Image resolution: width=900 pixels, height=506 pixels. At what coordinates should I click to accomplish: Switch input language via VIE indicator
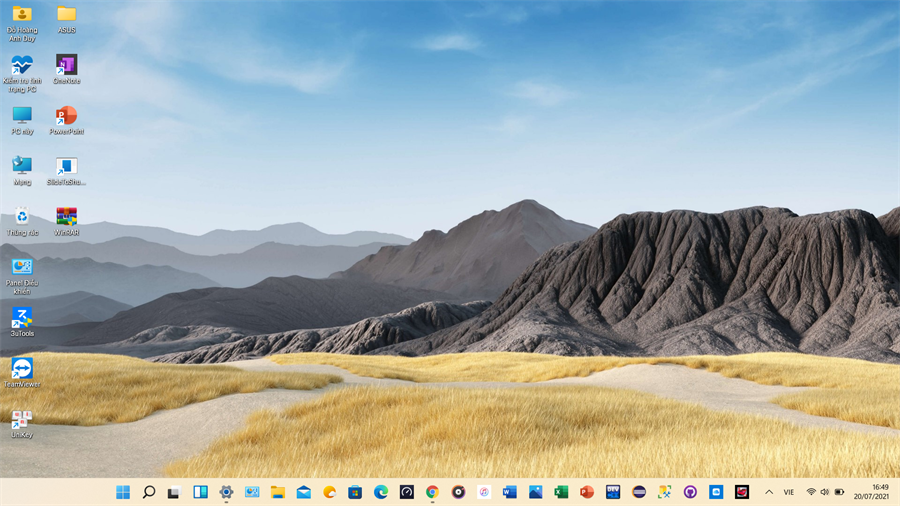pyautogui.click(x=789, y=492)
